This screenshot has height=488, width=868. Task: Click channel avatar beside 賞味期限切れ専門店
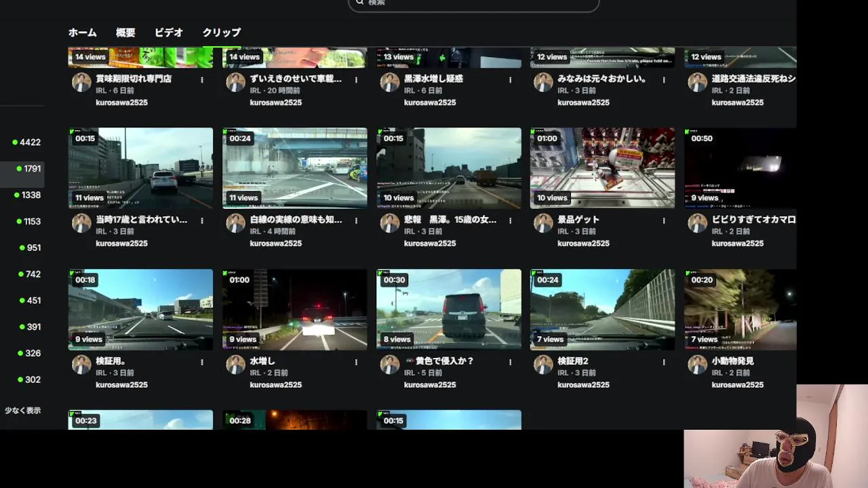pos(81,82)
